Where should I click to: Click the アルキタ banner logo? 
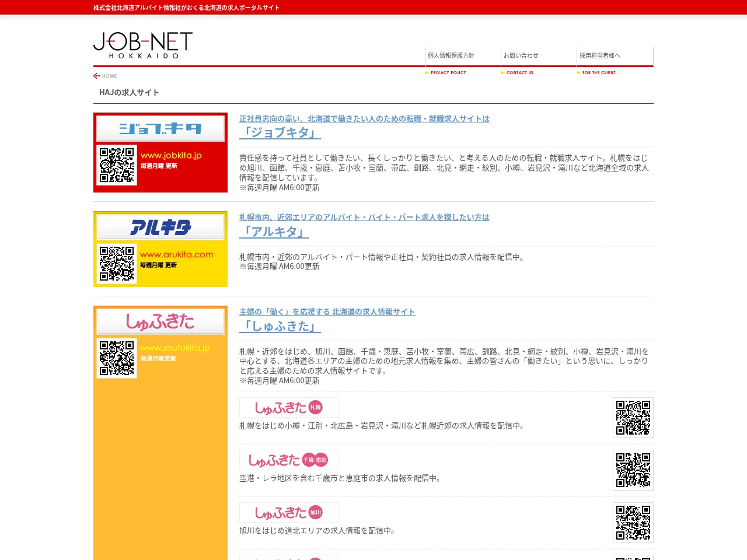point(160,227)
